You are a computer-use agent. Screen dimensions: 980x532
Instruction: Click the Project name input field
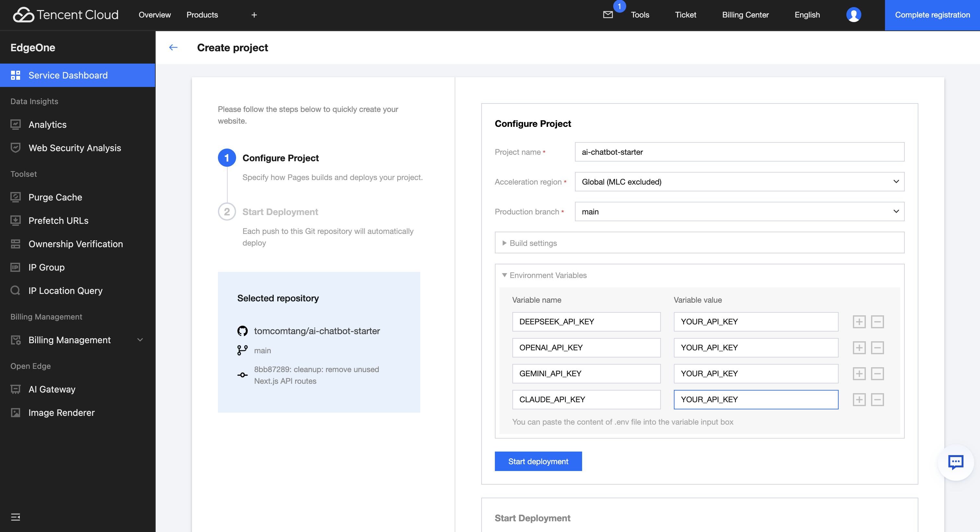[739, 152]
